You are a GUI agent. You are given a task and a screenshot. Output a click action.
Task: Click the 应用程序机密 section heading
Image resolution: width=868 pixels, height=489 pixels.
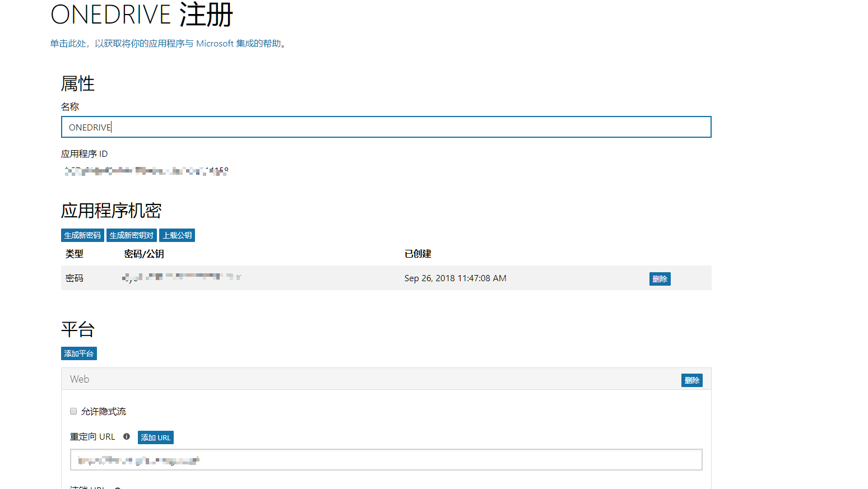(112, 211)
